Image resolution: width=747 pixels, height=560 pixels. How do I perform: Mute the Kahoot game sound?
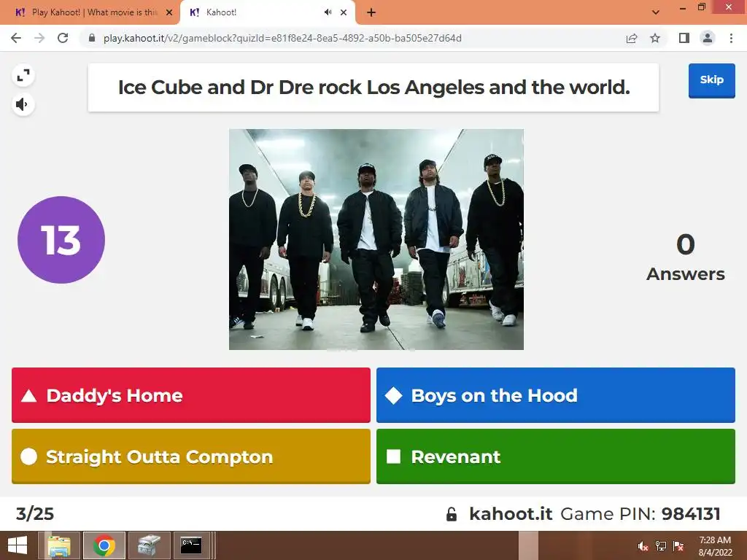click(x=23, y=104)
